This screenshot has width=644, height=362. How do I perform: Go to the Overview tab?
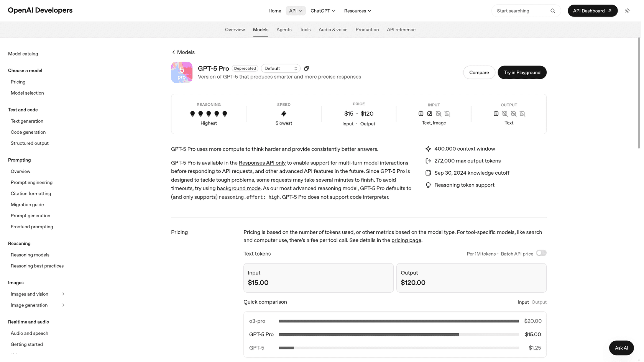tap(235, 29)
